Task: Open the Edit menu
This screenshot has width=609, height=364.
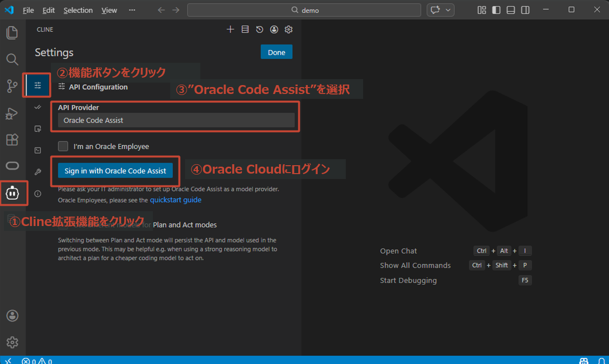Action: [x=48, y=10]
